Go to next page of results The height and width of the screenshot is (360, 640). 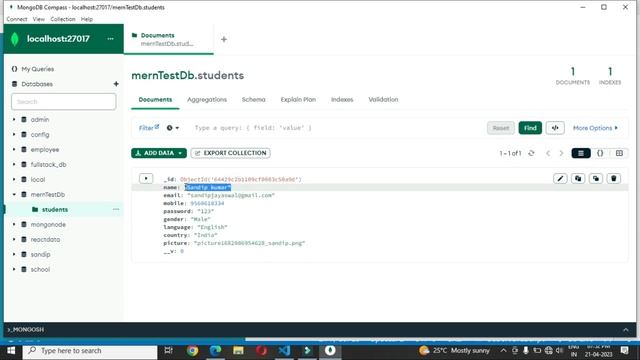coord(561,153)
